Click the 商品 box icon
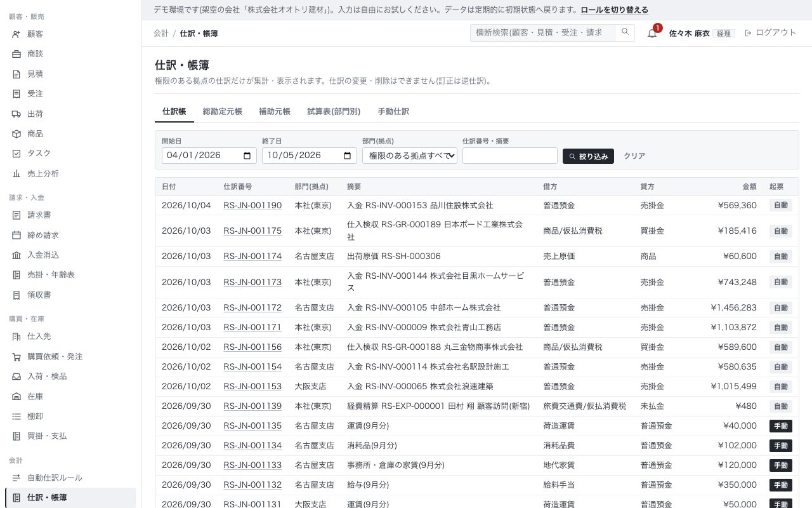Screen dimensions: 812x508 point(16,134)
